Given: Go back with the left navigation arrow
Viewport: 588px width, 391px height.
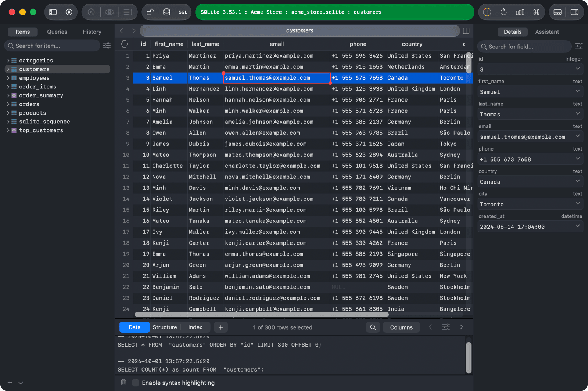Looking at the screenshot, I should (122, 31).
